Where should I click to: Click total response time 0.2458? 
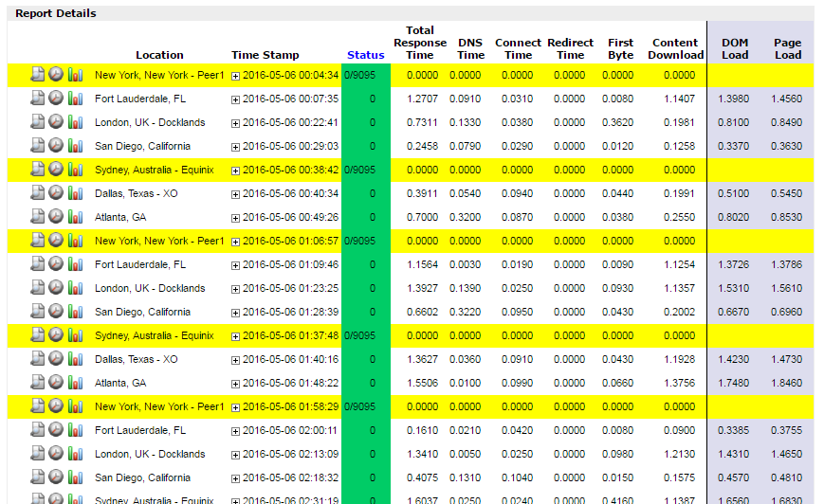(422, 146)
